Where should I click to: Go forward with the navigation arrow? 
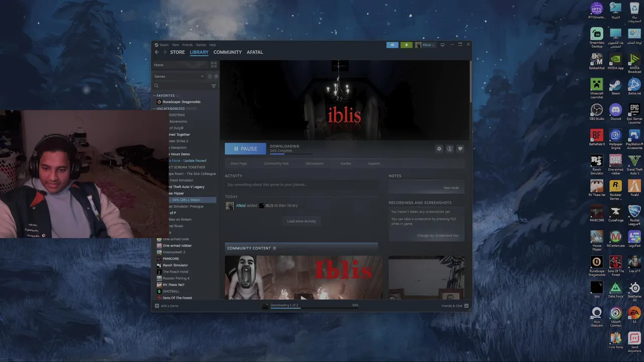pos(164,52)
